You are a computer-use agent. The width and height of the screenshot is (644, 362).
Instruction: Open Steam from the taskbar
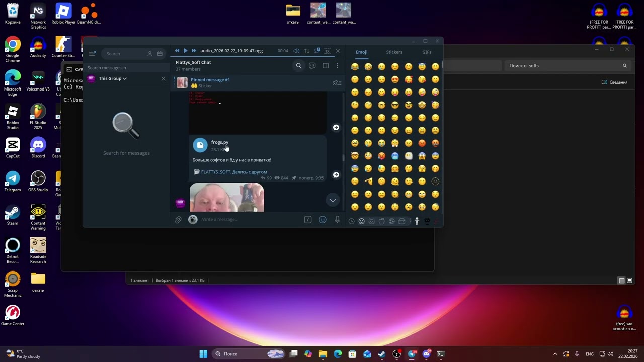382,354
